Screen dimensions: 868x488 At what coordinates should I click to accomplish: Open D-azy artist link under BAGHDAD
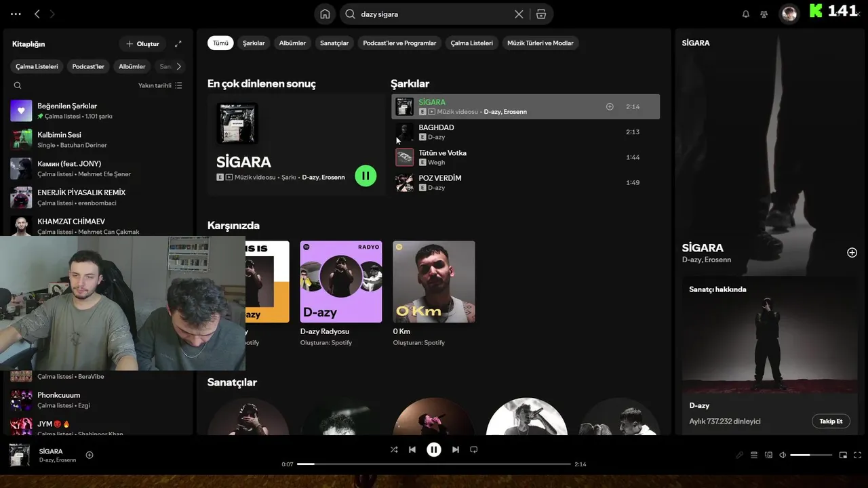[x=436, y=138]
